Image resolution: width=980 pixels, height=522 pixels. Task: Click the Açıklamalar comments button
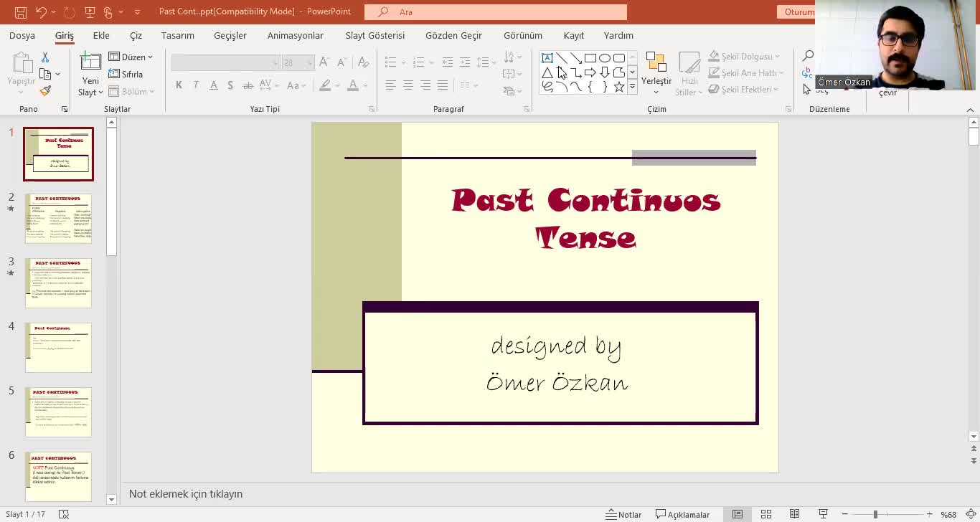click(x=683, y=514)
